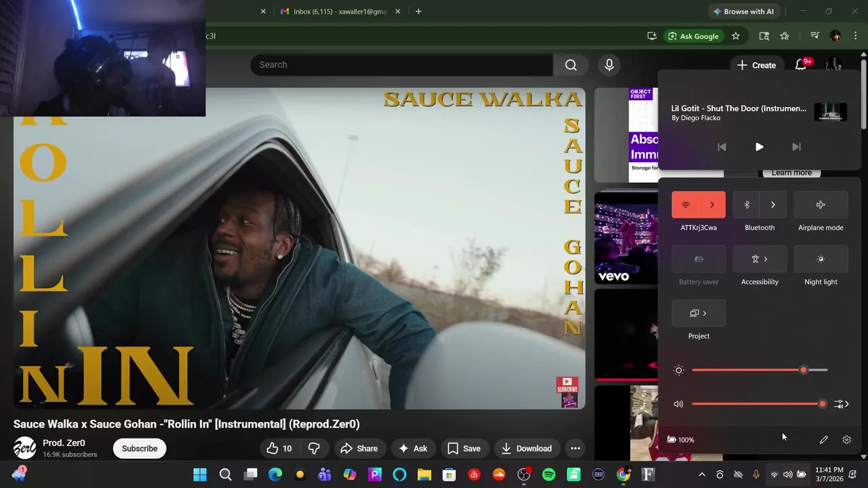Install app icon in Chrome address bar
Screen dimensions: 868x488
coord(652,36)
